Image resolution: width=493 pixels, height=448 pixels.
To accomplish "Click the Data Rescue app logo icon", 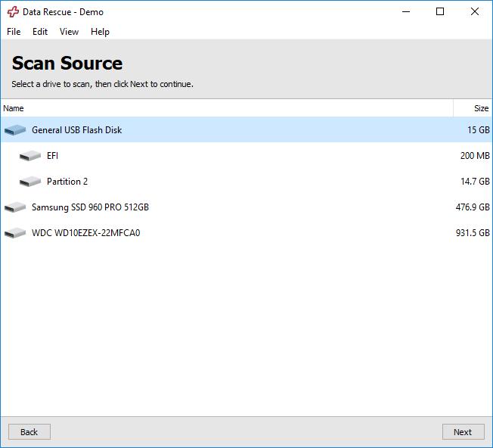I will pyautogui.click(x=13, y=11).
